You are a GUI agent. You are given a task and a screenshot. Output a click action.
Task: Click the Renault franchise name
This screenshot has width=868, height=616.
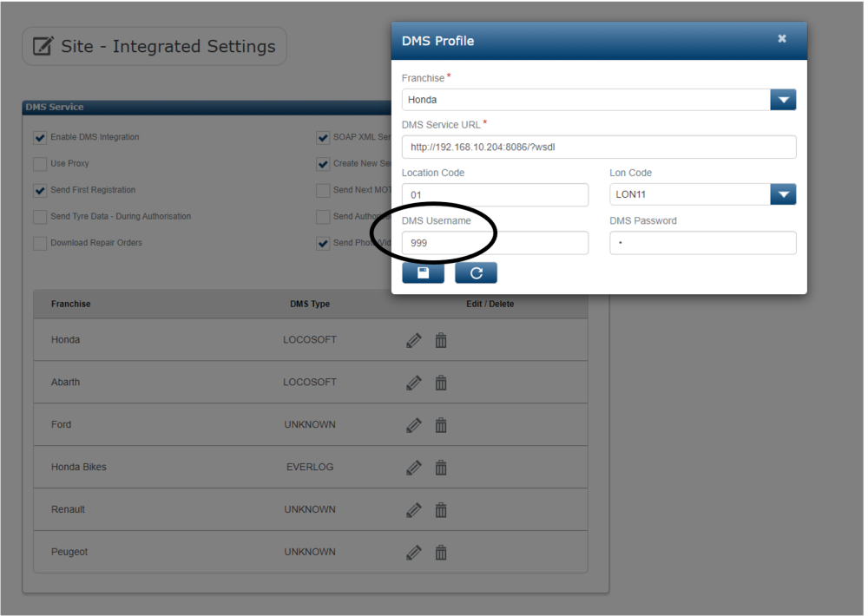pos(68,509)
